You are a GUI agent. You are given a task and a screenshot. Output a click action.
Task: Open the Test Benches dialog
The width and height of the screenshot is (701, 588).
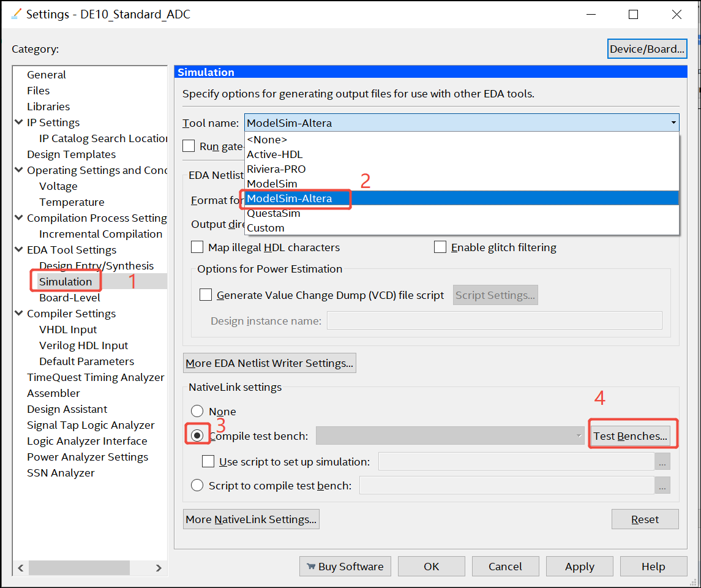click(631, 436)
